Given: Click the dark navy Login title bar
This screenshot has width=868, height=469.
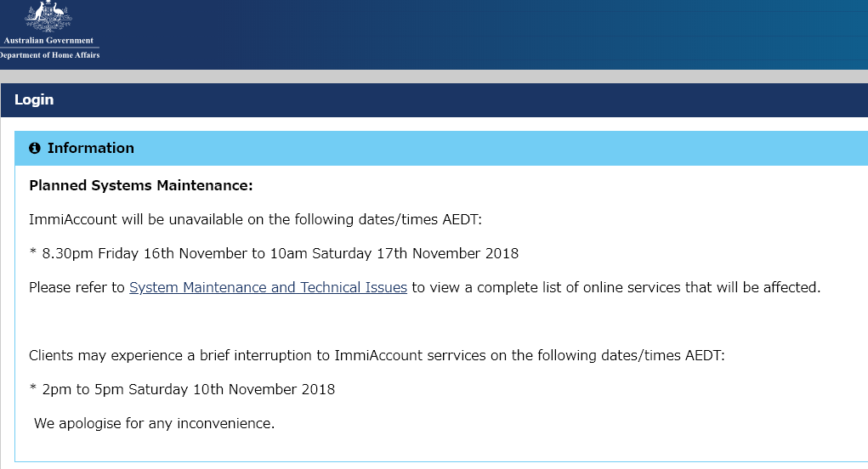Looking at the screenshot, I should tap(434, 100).
